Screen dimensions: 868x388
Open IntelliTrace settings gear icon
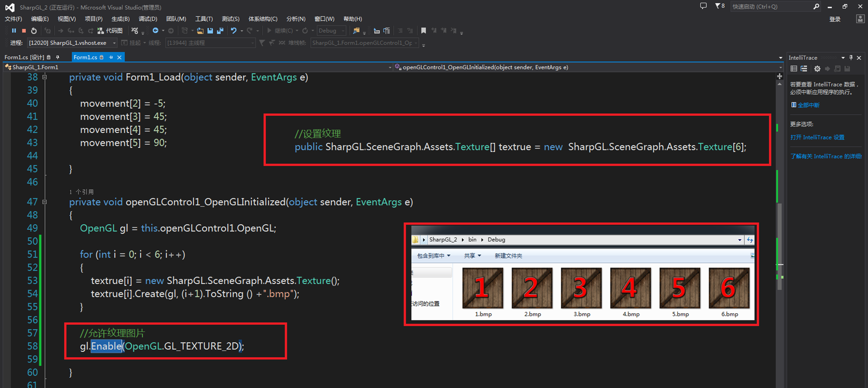(817, 69)
